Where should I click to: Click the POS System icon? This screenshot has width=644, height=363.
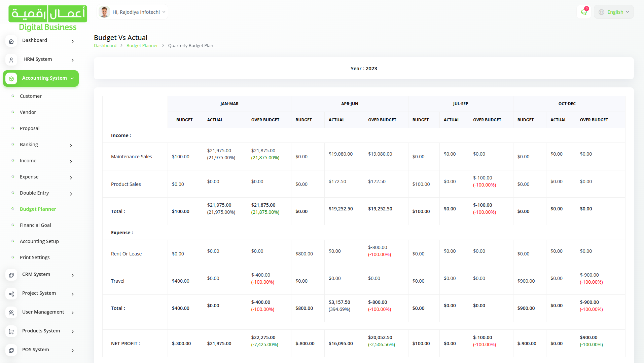tap(11, 350)
